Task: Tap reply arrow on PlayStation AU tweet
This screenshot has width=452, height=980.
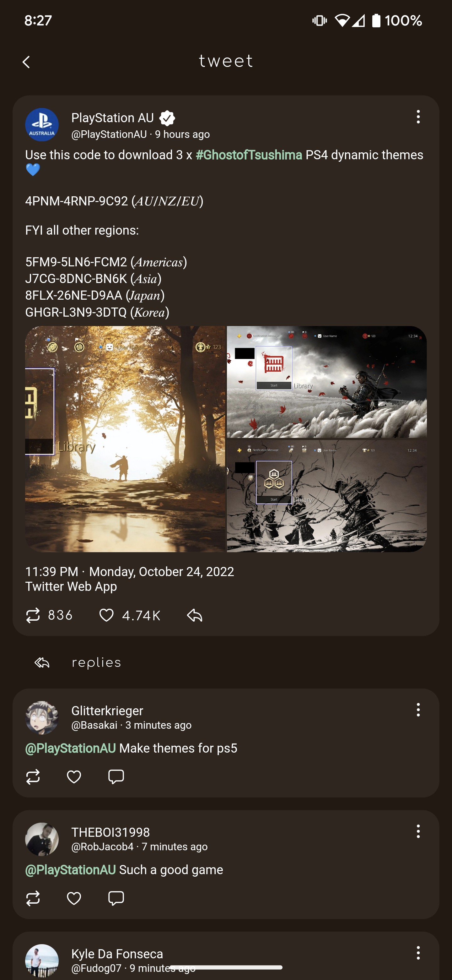Action: (x=195, y=615)
